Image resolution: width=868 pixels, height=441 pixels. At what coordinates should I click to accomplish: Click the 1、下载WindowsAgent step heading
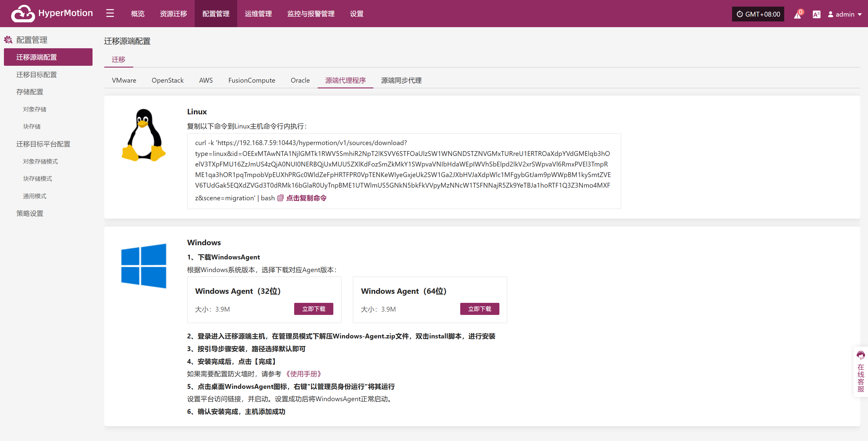pyautogui.click(x=223, y=257)
